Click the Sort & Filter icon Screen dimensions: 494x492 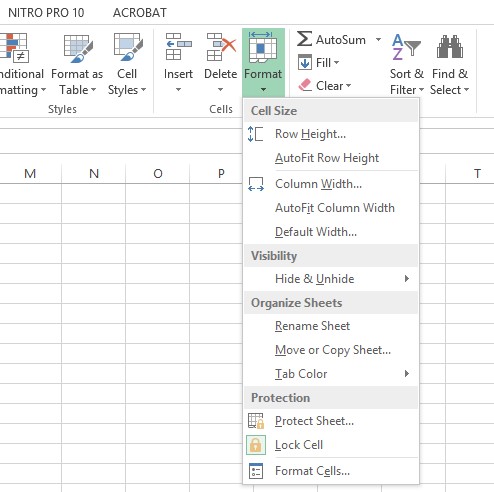coord(406,47)
